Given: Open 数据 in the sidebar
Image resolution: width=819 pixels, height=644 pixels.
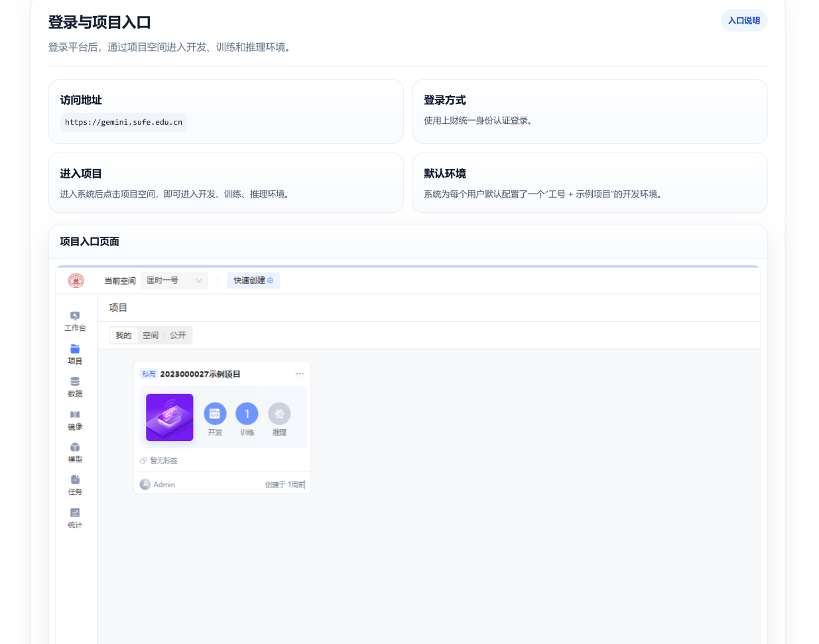Looking at the screenshot, I should coord(75,387).
